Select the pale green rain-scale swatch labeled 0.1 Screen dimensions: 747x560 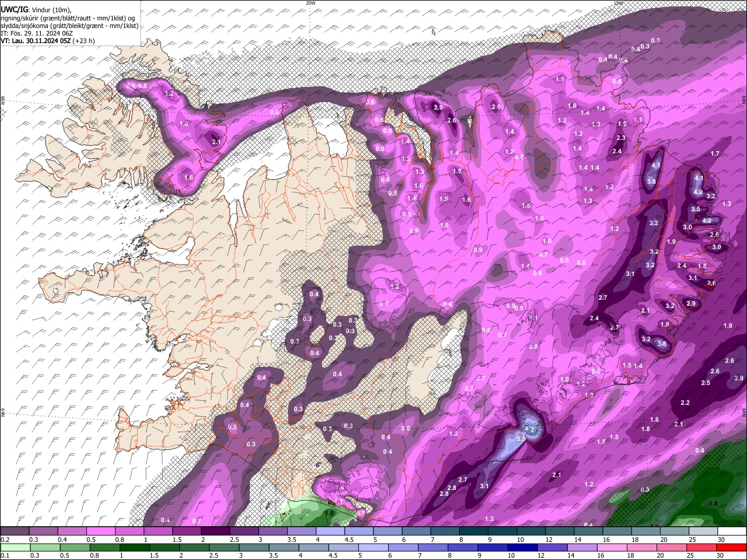pyautogui.click(x=15, y=547)
